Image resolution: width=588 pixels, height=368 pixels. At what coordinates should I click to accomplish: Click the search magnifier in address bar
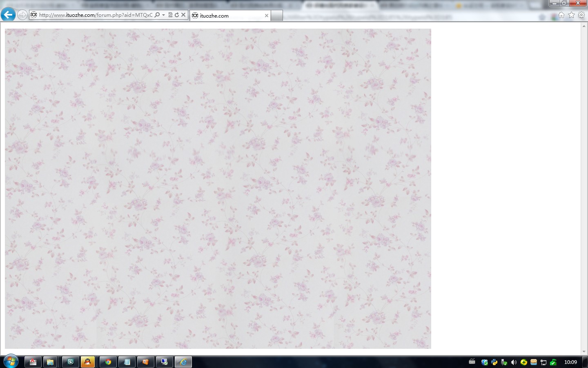click(157, 15)
